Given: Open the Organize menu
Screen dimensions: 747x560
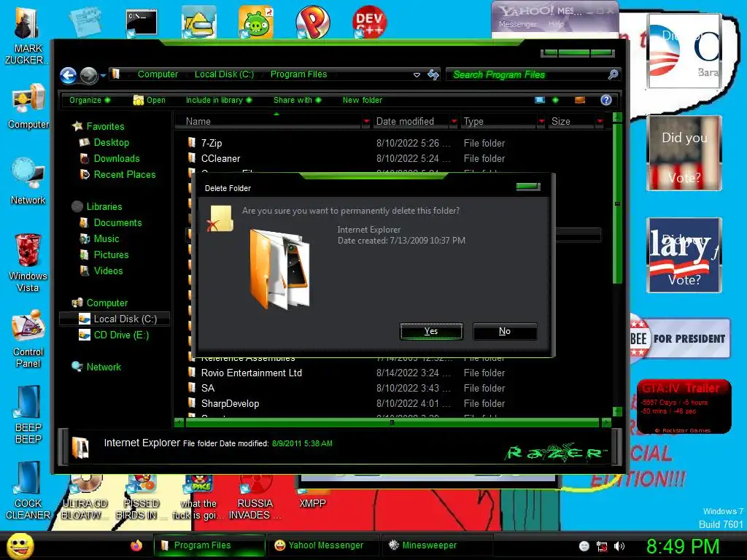Looking at the screenshot, I should (x=90, y=100).
